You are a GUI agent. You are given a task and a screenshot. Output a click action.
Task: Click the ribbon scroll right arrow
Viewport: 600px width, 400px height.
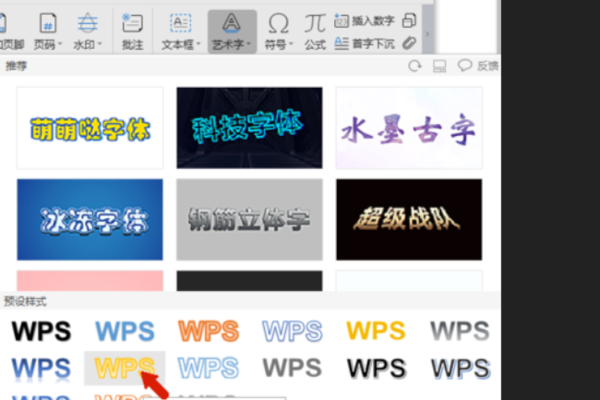427,34
